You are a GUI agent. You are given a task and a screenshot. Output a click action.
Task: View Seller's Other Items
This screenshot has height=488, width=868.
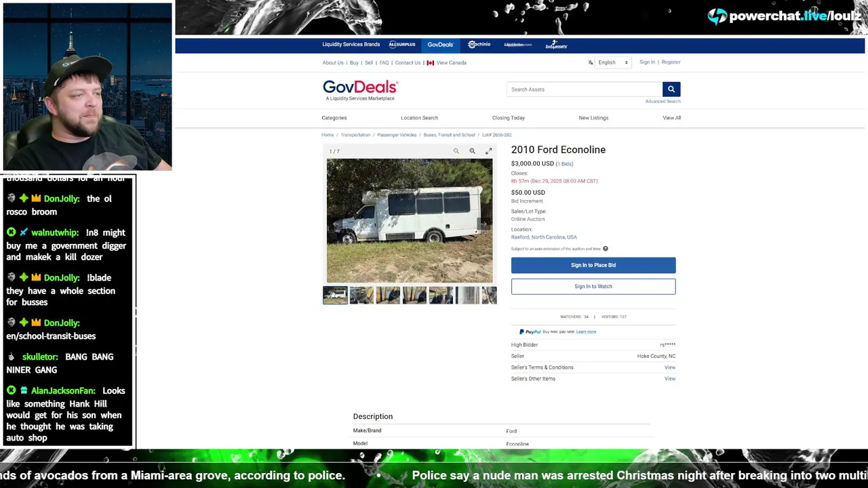670,379
